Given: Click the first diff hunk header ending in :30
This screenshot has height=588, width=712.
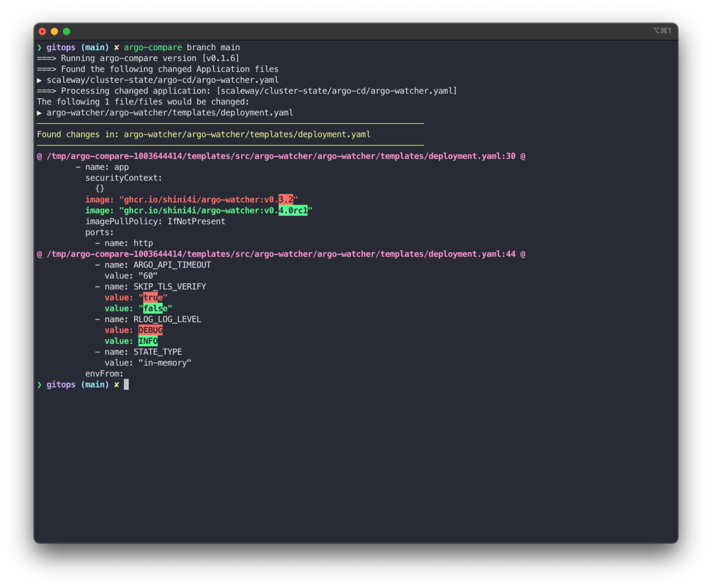Looking at the screenshot, I should click(x=281, y=155).
